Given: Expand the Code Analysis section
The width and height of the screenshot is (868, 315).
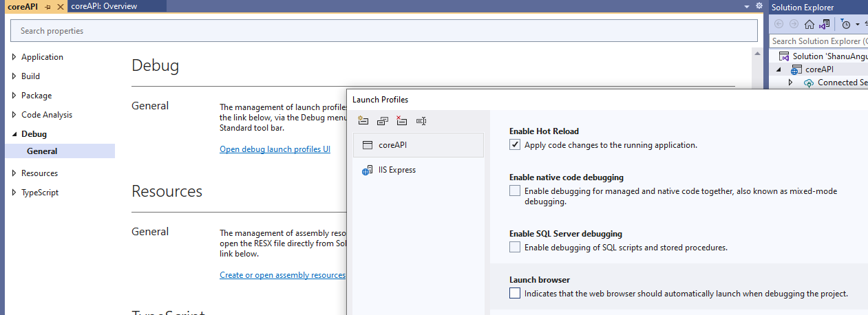Looking at the screenshot, I should pyautogui.click(x=14, y=115).
